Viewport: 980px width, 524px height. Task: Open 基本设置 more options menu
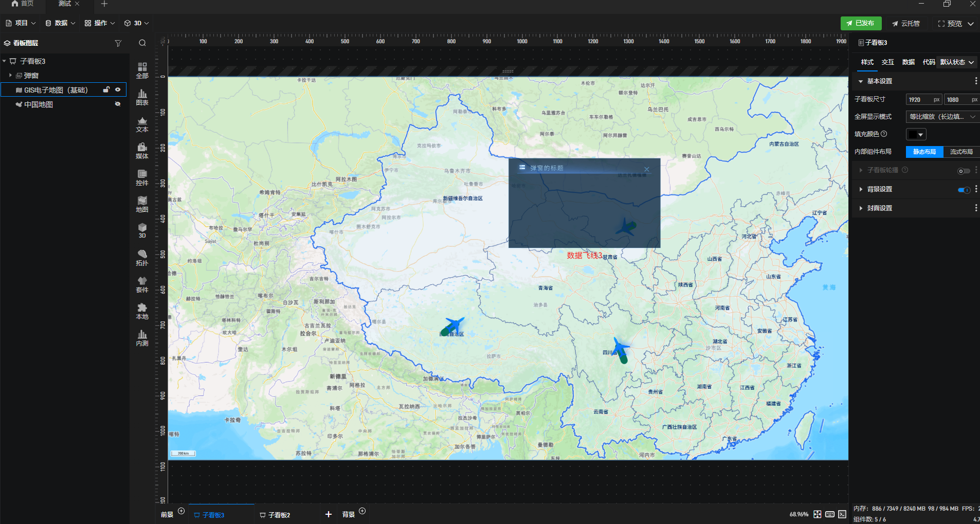(976, 81)
